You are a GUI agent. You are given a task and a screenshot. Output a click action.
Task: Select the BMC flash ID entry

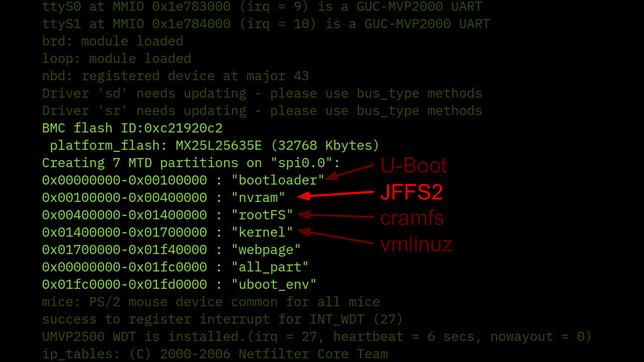pyautogui.click(x=133, y=128)
